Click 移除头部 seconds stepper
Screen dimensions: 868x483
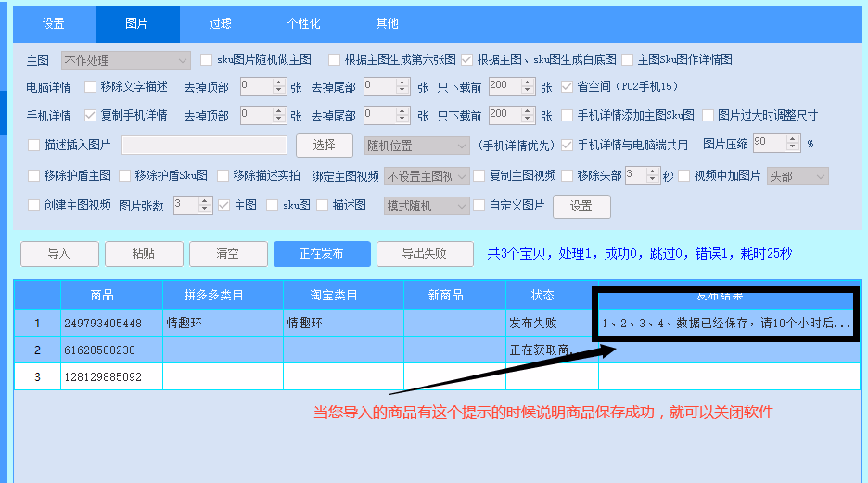click(x=643, y=176)
